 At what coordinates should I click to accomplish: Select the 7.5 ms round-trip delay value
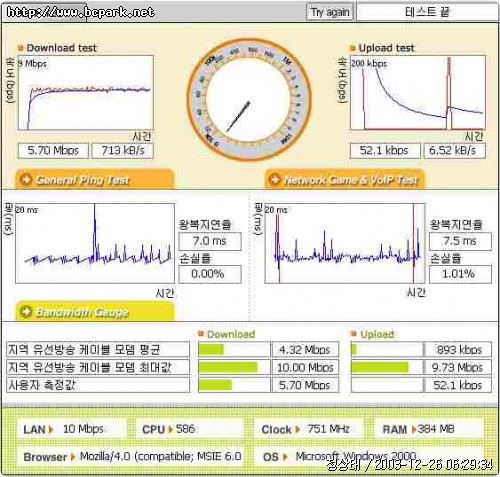point(460,241)
